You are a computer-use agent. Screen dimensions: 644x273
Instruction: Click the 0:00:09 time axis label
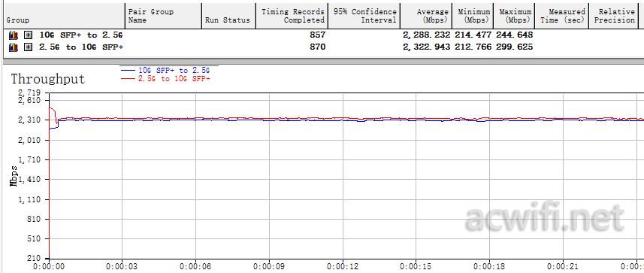[x=269, y=266]
